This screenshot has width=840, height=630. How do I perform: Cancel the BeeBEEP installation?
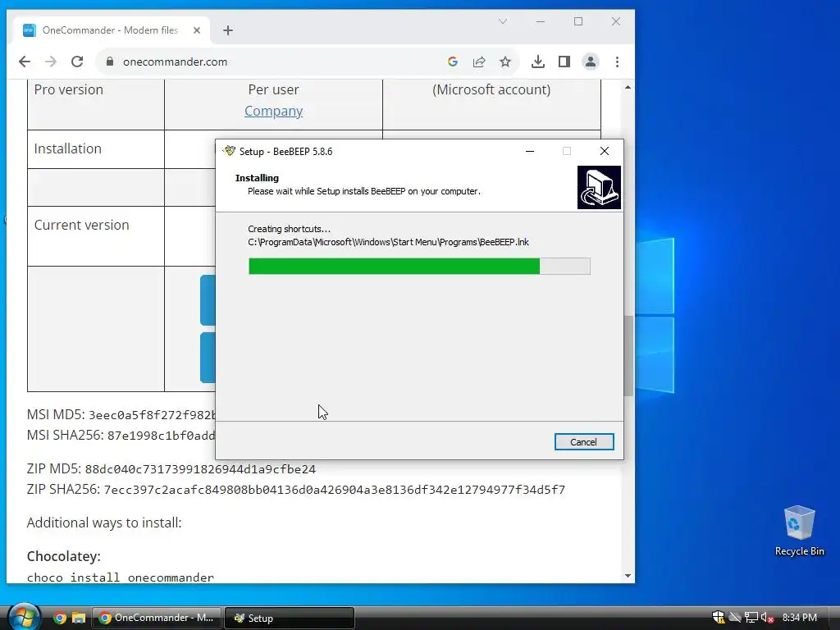(584, 442)
